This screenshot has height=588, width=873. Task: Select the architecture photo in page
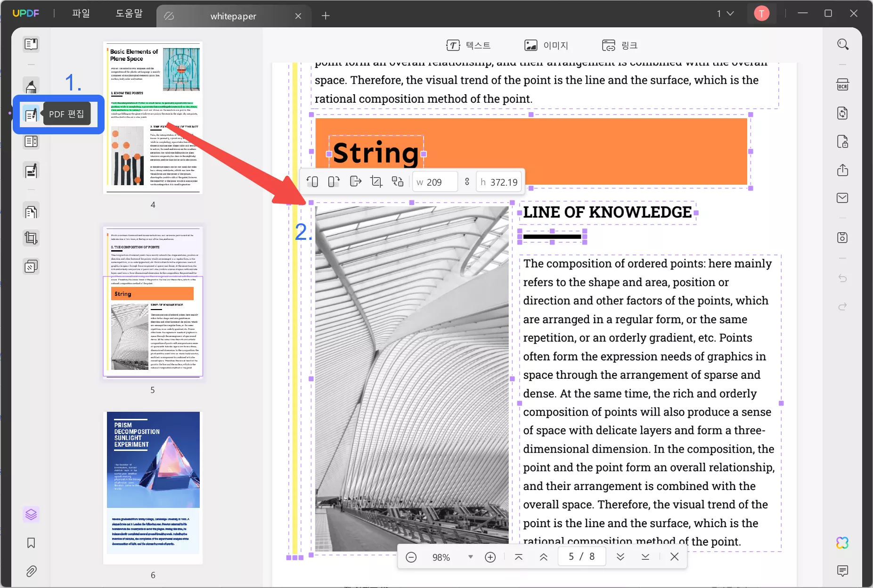(x=412, y=379)
